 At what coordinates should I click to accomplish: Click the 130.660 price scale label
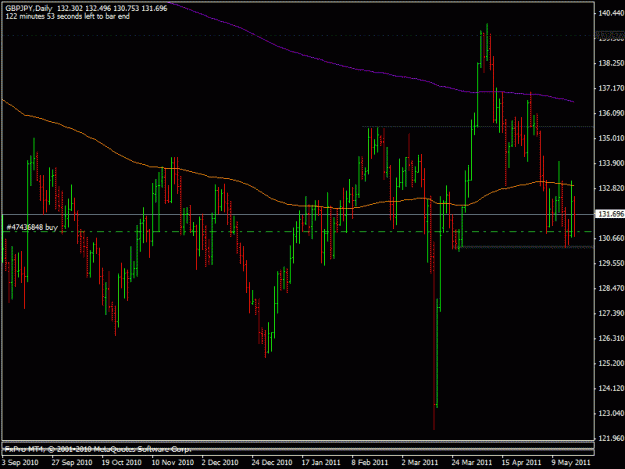[611, 238]
